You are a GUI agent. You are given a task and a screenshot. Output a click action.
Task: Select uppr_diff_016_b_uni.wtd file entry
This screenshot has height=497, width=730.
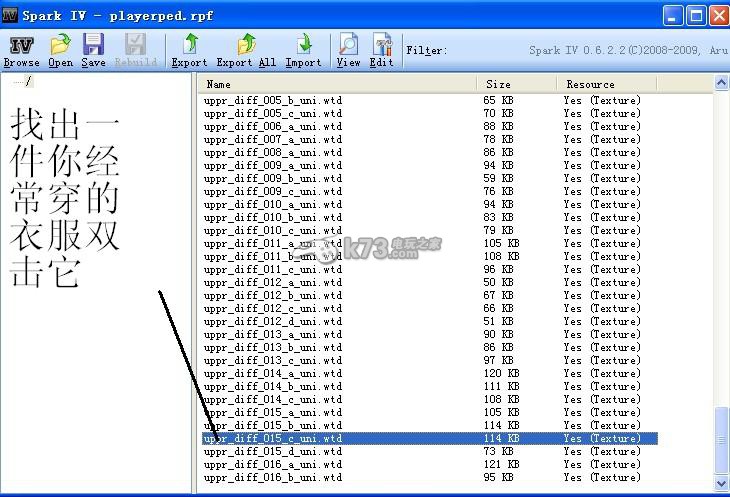[x=273, y=477]
